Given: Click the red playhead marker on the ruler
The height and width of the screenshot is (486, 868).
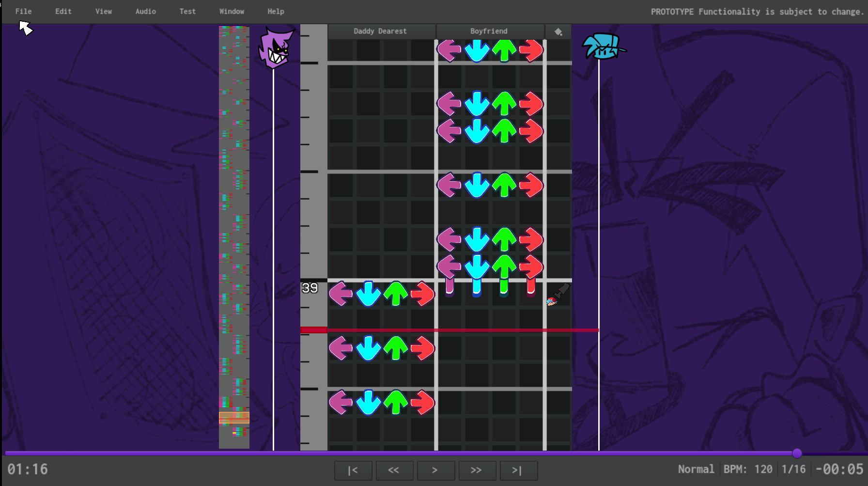Looking at the screenshot, I should [x=314, y=330].
